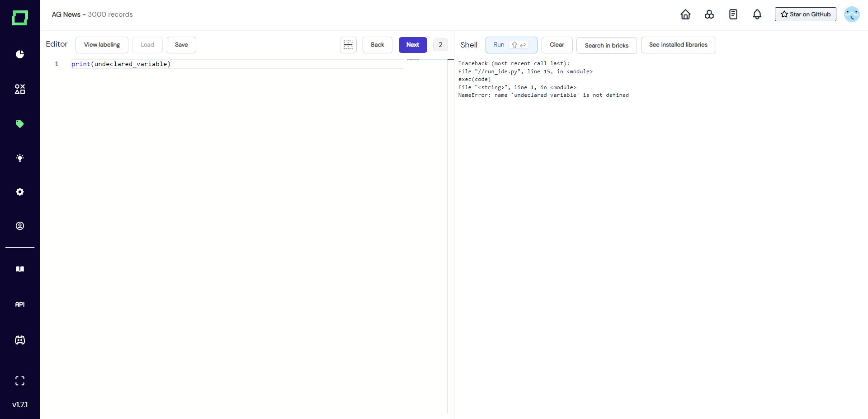868x419 pixels.
Task: Open the data browser shapes icon
Action: (20, 89)
